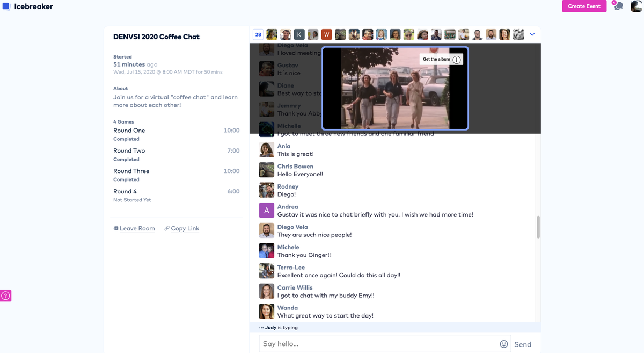Click the leave room door icon
644x353 pixels.
(x=116, y=228)
